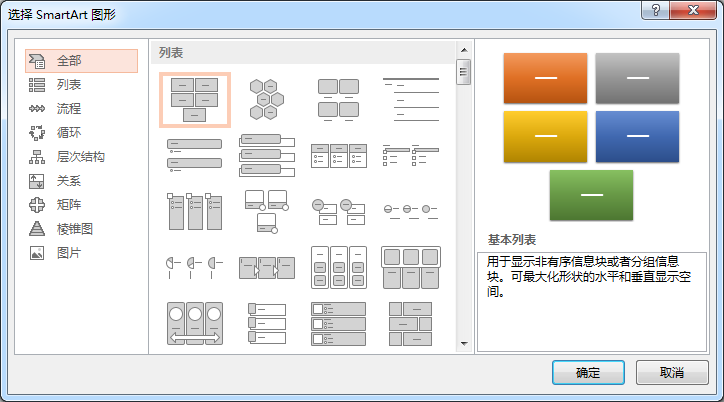The image size is (724, 402).
Task: Click the 基本列表 layout name text
Action: coord(512,240)
